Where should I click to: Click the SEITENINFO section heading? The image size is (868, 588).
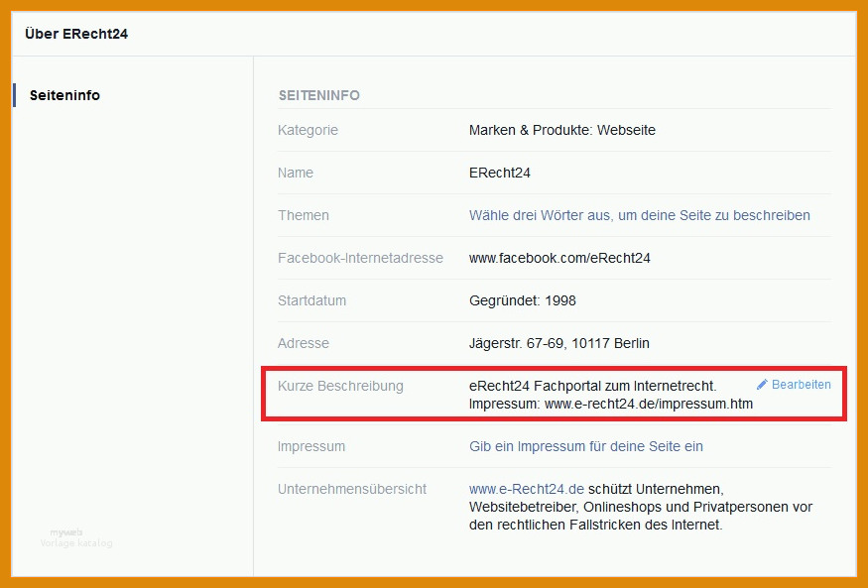point(318,95)
